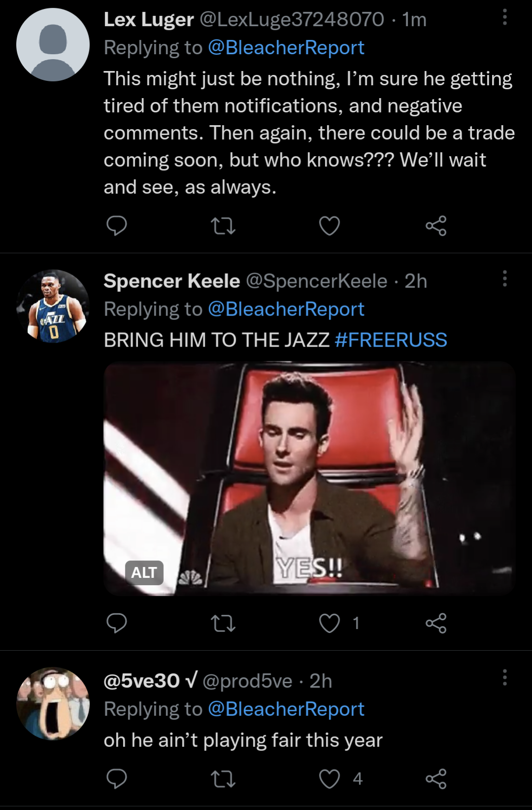Image resolution: width=532 pixels, height=810 pixels.
Task: Share the @5ve30 tweet
Action: [436, 779]
